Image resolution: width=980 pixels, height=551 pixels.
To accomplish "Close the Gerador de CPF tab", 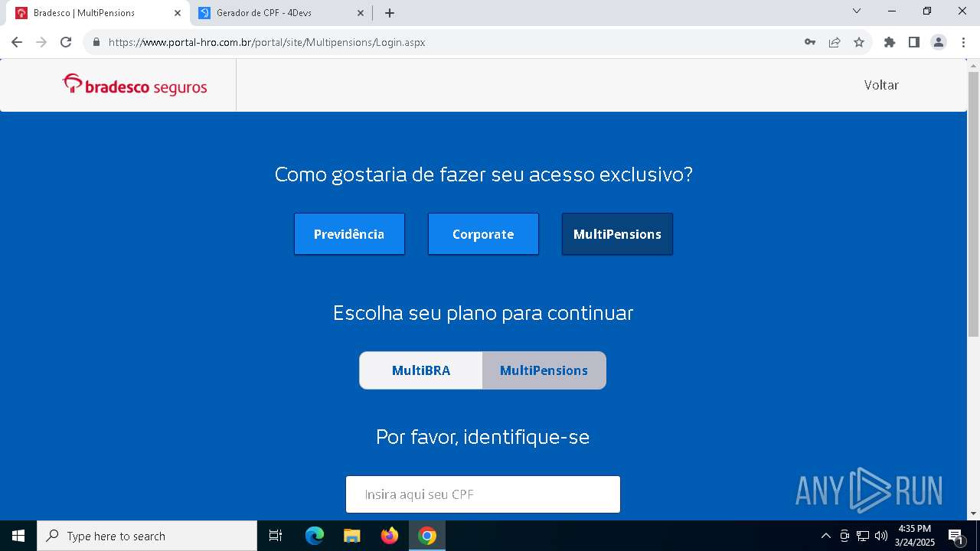I will point(361,13).
